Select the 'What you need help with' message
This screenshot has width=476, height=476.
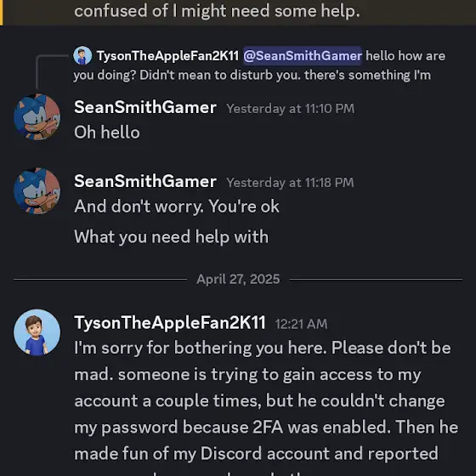171,237
